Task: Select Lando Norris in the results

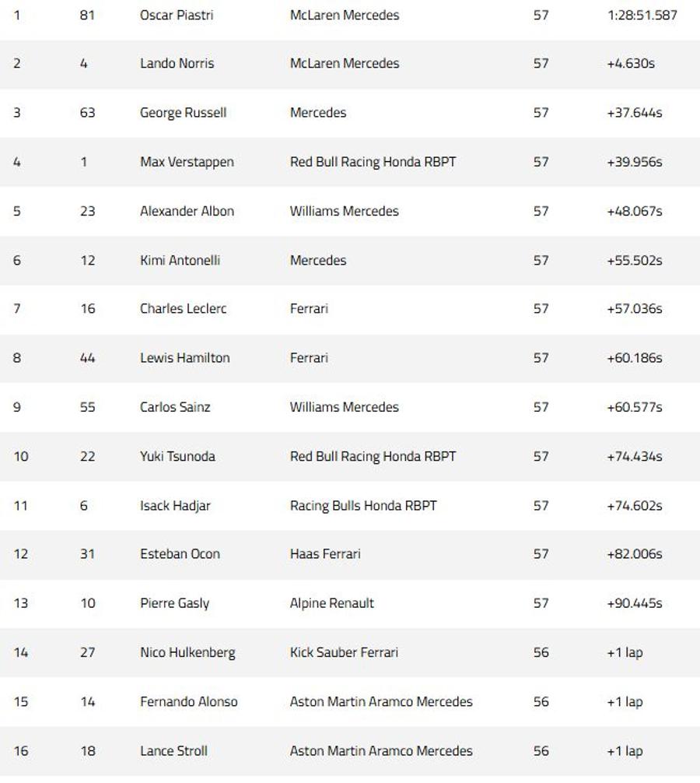Action: (177, 63)
